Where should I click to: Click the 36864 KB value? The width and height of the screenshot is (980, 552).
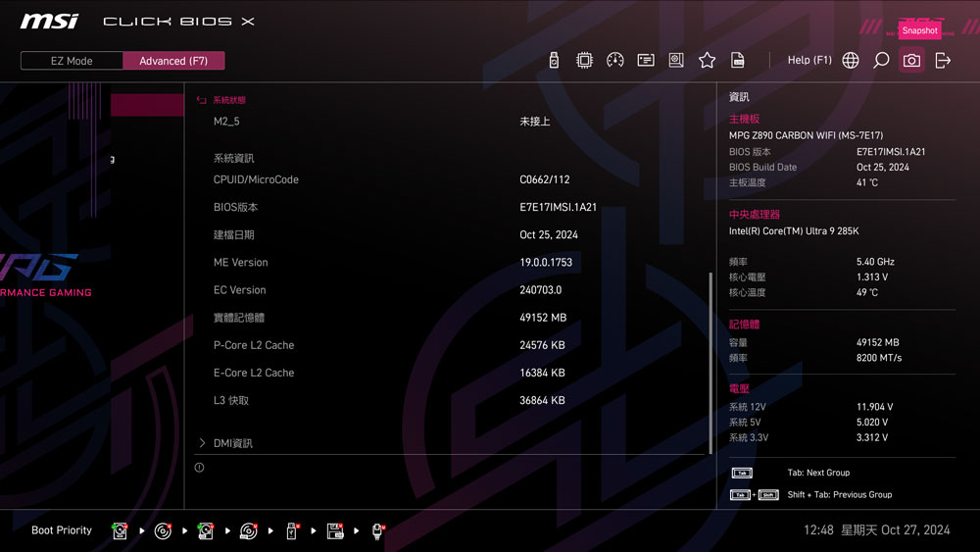pos(542,400)
